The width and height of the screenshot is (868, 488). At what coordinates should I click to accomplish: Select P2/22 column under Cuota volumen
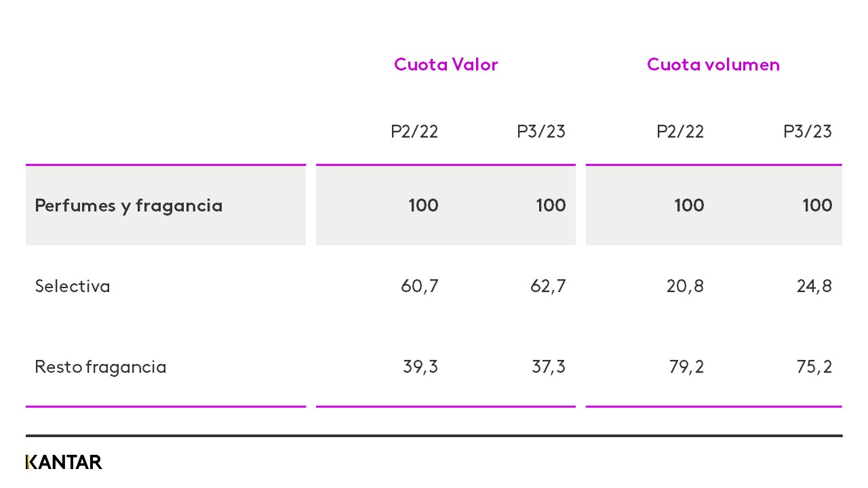(x=680, y=131)
